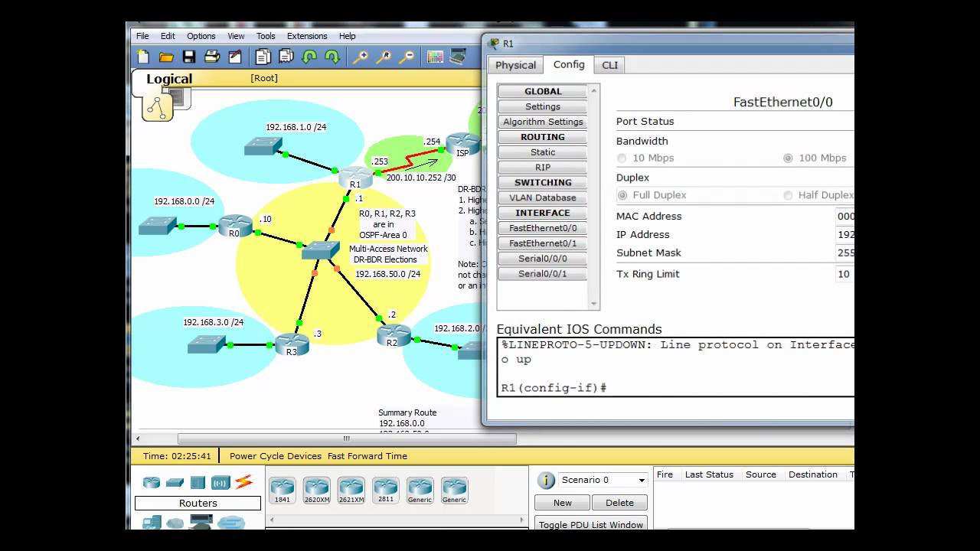Open the Edit menu

pos(168,36)
